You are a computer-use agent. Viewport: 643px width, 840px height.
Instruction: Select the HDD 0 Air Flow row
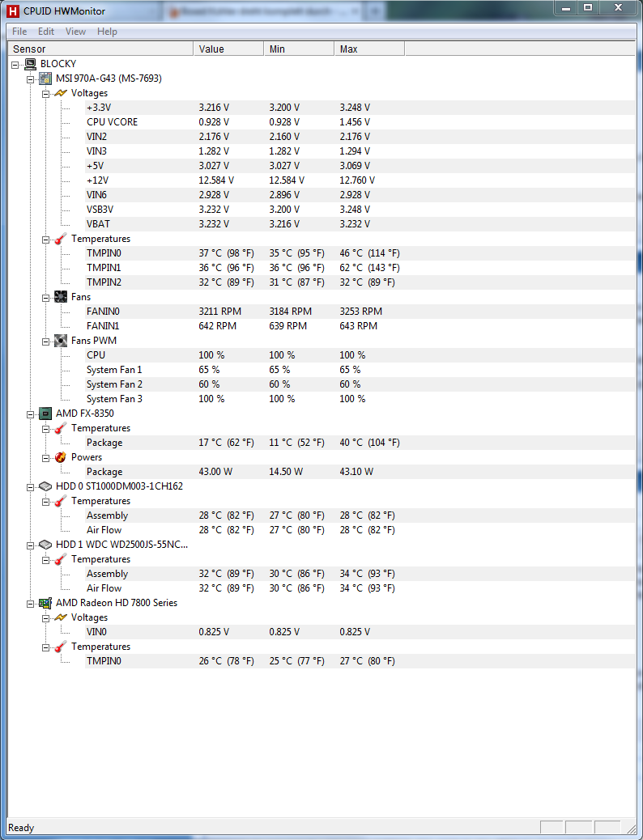(x=360, y=530)
